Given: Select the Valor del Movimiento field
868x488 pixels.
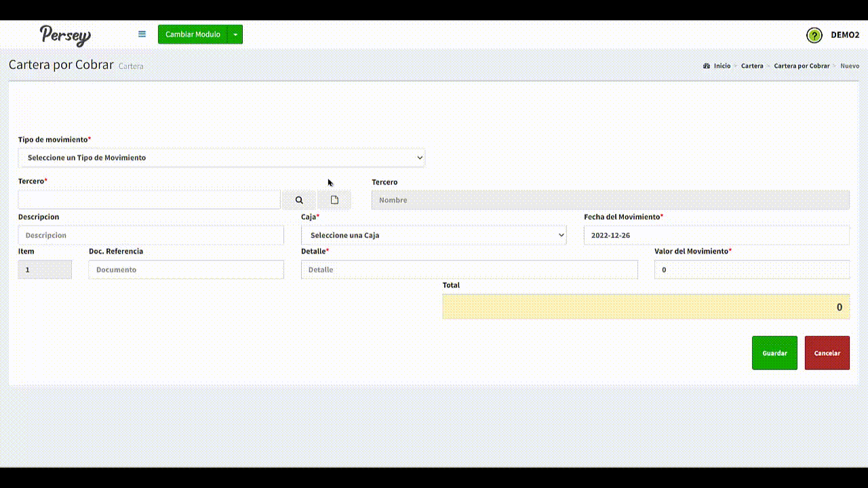Looking at the screenshot, I should pos(751,270).
